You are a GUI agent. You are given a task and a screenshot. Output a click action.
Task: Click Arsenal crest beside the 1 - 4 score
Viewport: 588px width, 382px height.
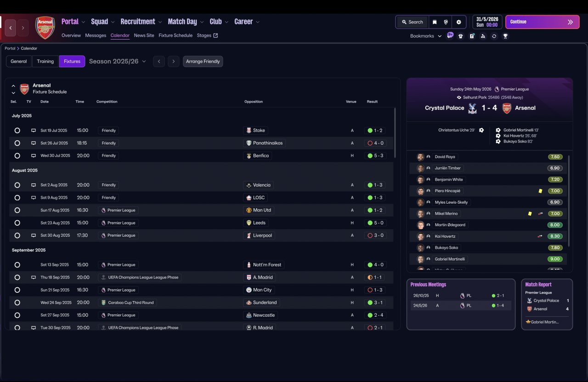[x=507, y=108]
